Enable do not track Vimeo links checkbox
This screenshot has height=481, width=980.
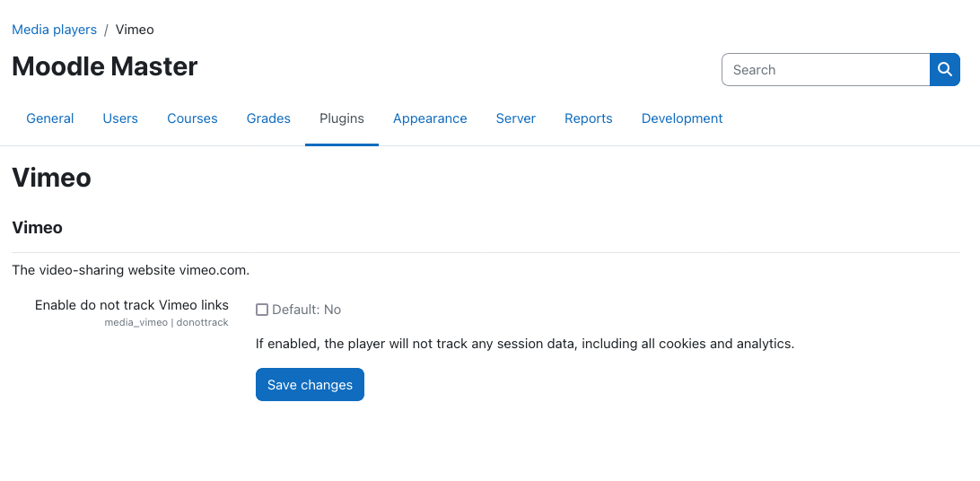(x=262, y=310)
